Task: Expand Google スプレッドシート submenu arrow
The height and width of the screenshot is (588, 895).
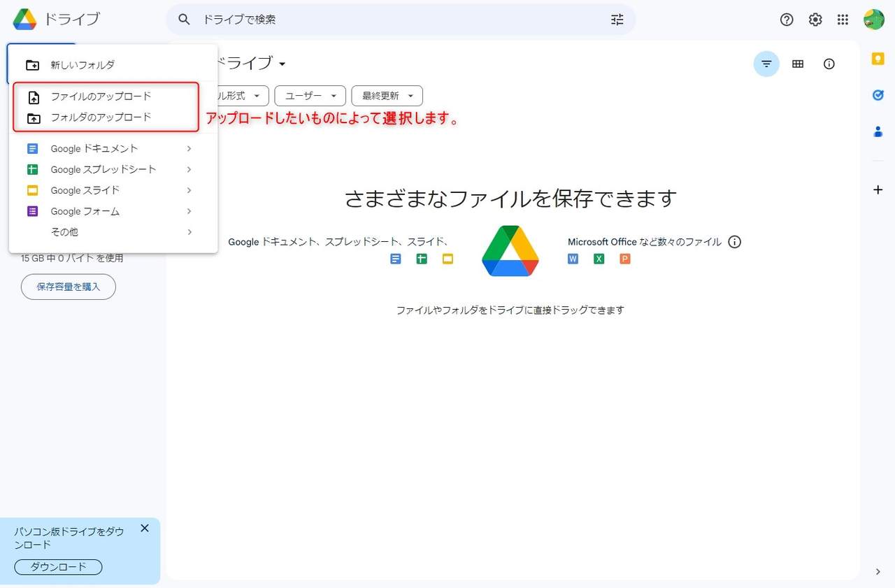Action: coord(189,169)
